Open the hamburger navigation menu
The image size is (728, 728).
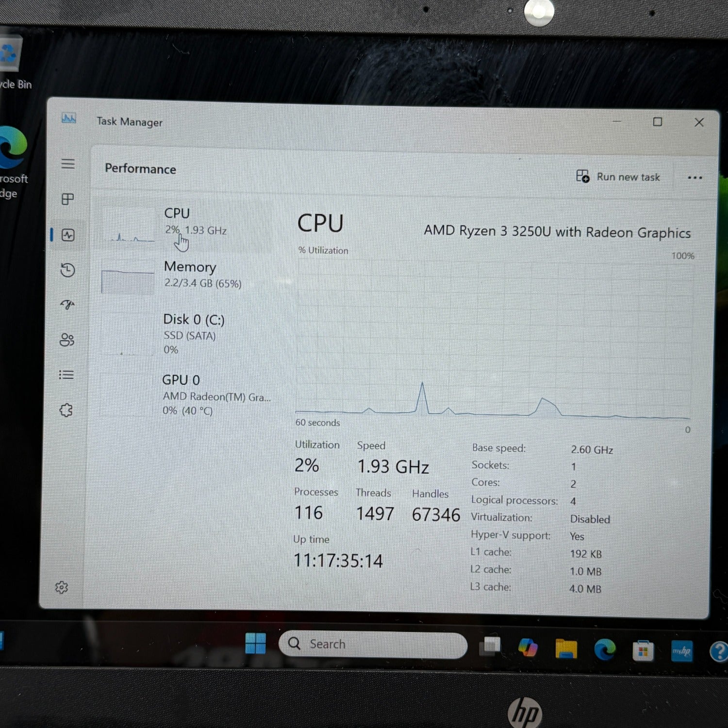[68, 164]
